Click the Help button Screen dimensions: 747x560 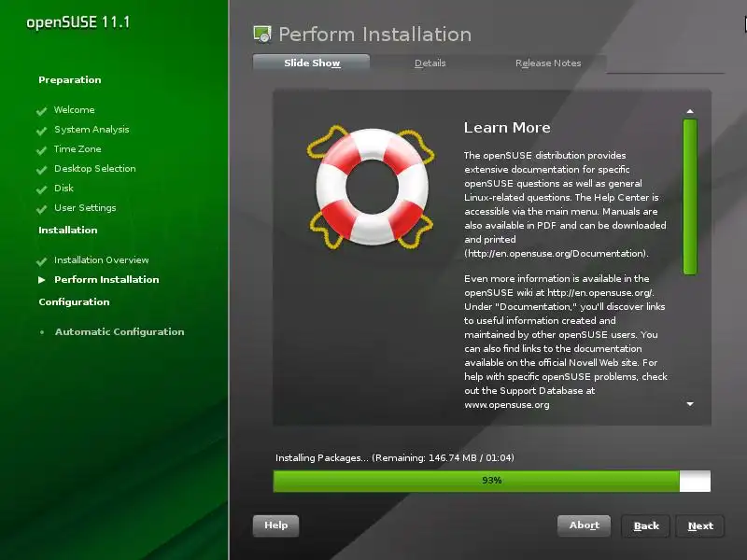[275, 525]
